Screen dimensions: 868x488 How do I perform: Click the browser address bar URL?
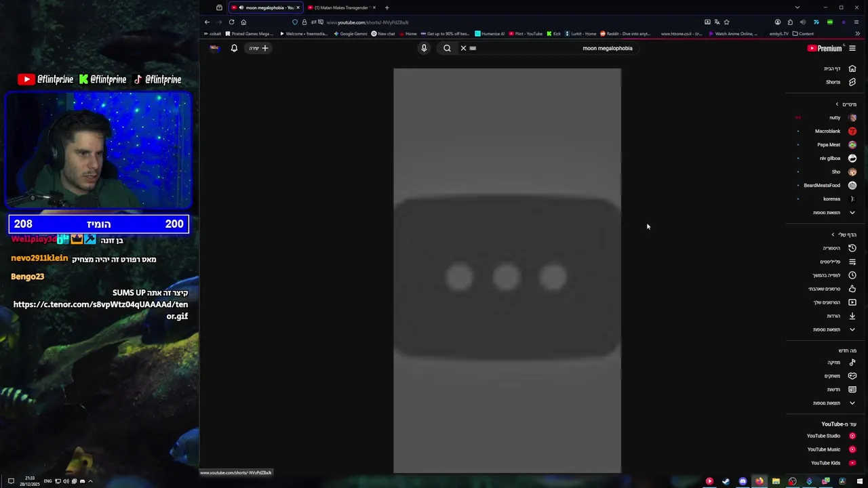tap(367, 22)
